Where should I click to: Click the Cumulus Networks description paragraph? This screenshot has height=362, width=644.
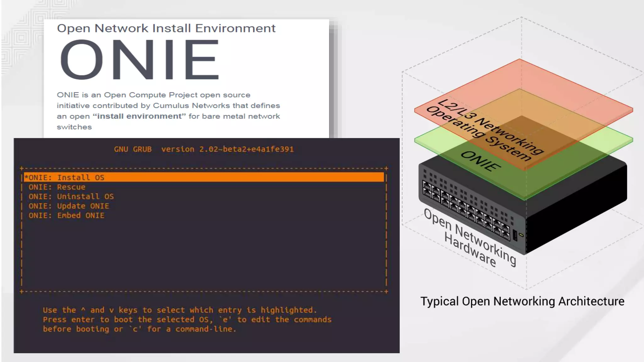168,111
